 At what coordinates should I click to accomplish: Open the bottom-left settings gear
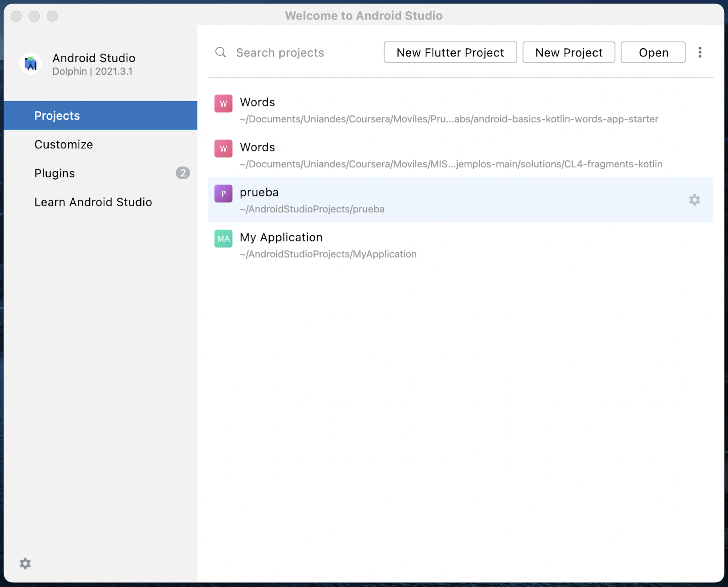click(25, 563)
